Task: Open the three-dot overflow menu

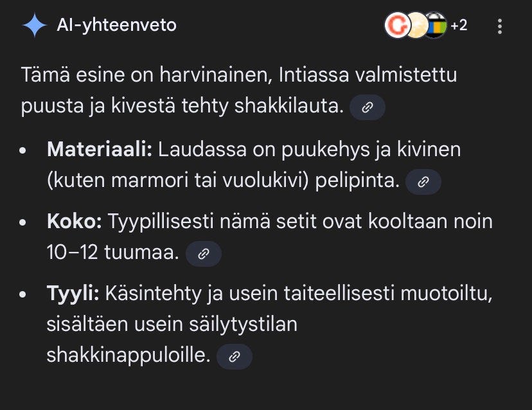Action: 499,26
